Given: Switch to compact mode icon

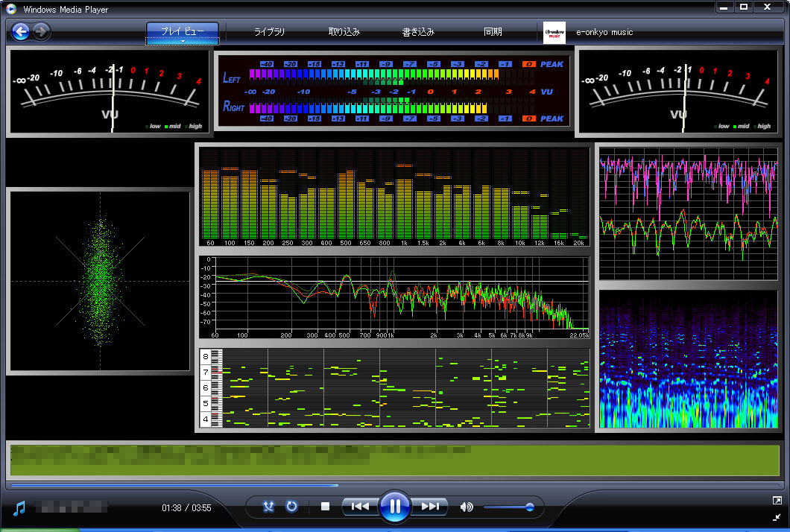Looking at the screenshot, I should tap(777, 516).
